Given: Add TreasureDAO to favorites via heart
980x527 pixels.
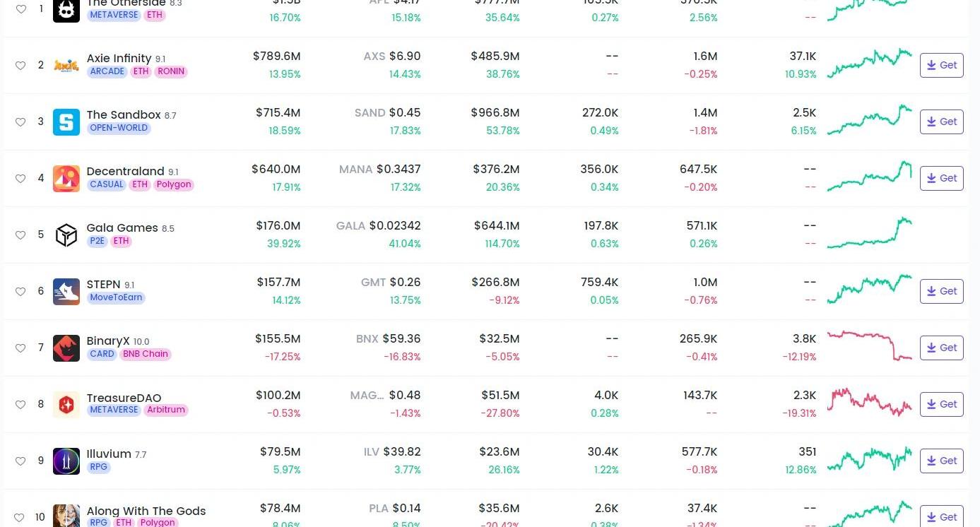Looking at the screenshot, I should point(20,405).
